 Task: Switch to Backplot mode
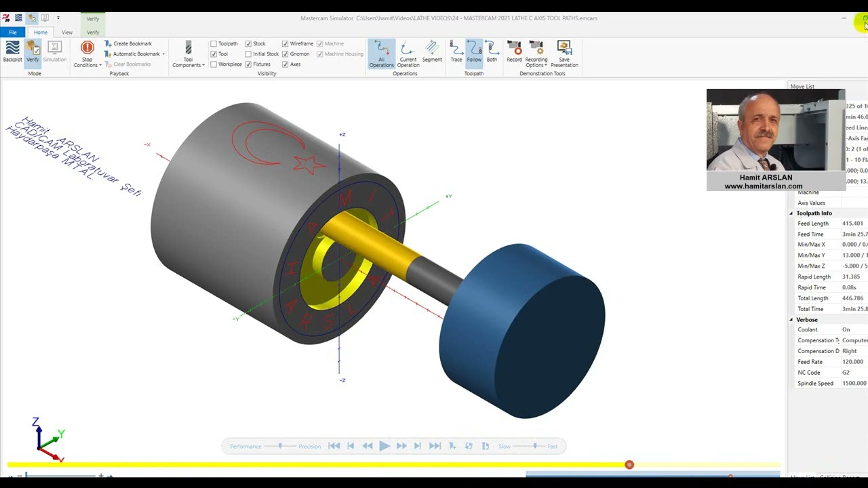click(12, 52)
